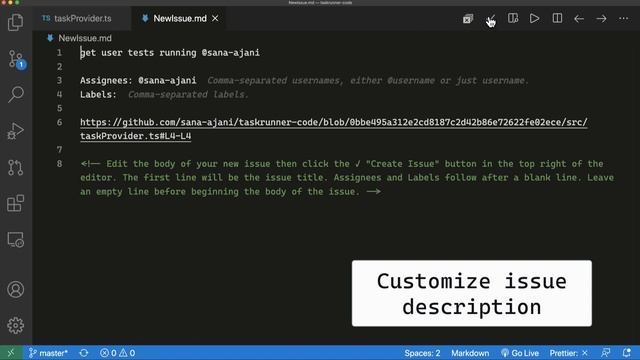Click the Assignees line text
This screenshot has height=360, width=640.
tap(138, 80)
